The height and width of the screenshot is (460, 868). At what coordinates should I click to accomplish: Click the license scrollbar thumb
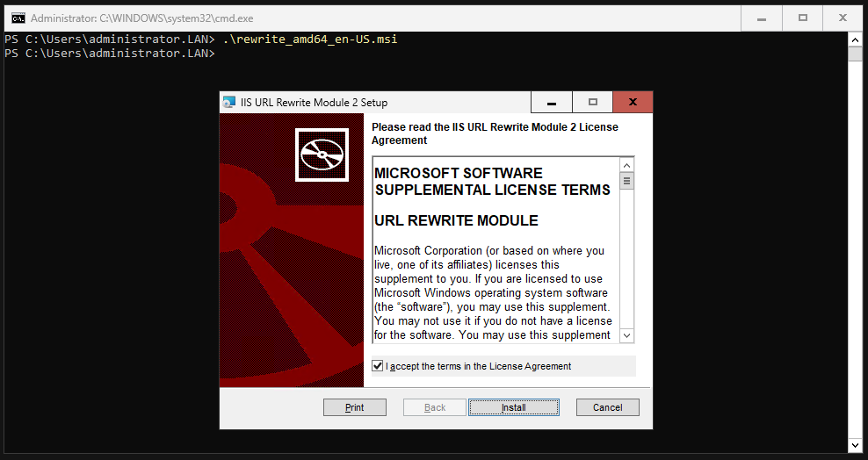coord(626,181)
